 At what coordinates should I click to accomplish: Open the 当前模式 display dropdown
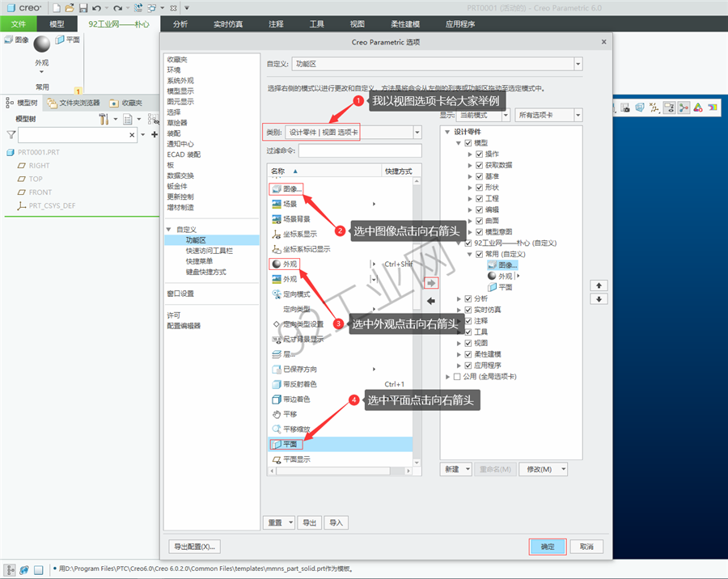(x=506, y=115)
